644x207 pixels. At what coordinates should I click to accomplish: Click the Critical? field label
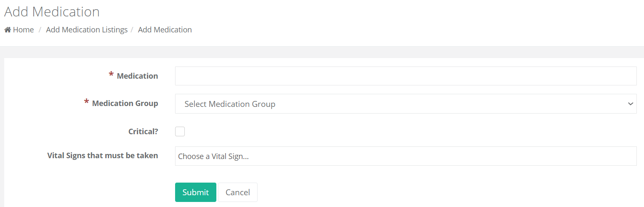click(x=143, y=131)
